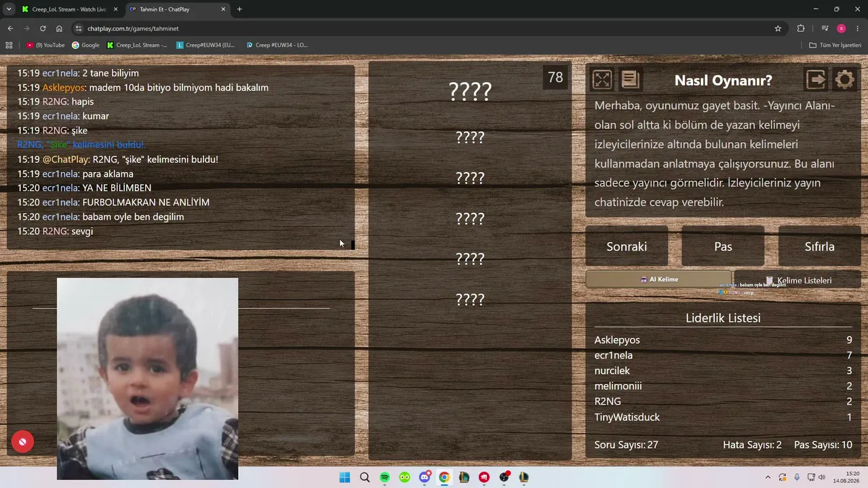Toggle fullscreen with the expand arrows icon

click(x=602, y=80)
